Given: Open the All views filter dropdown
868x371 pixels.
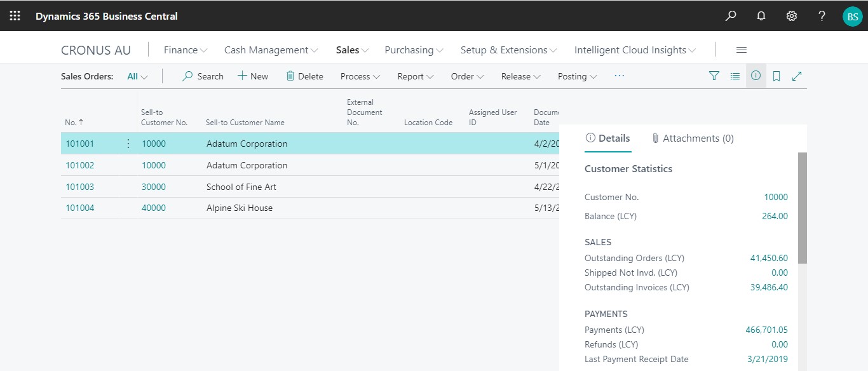Looking at the screenshot, I should pos(137,76).
